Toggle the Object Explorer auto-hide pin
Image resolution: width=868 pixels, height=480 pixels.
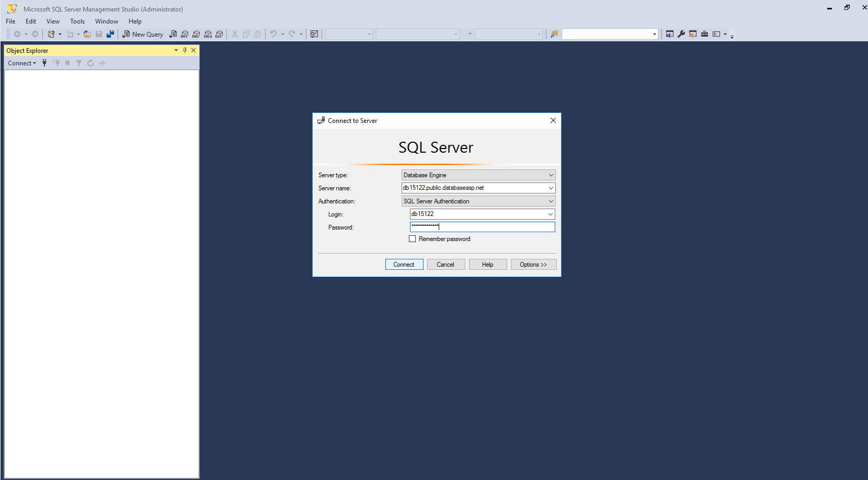[185, 50]
